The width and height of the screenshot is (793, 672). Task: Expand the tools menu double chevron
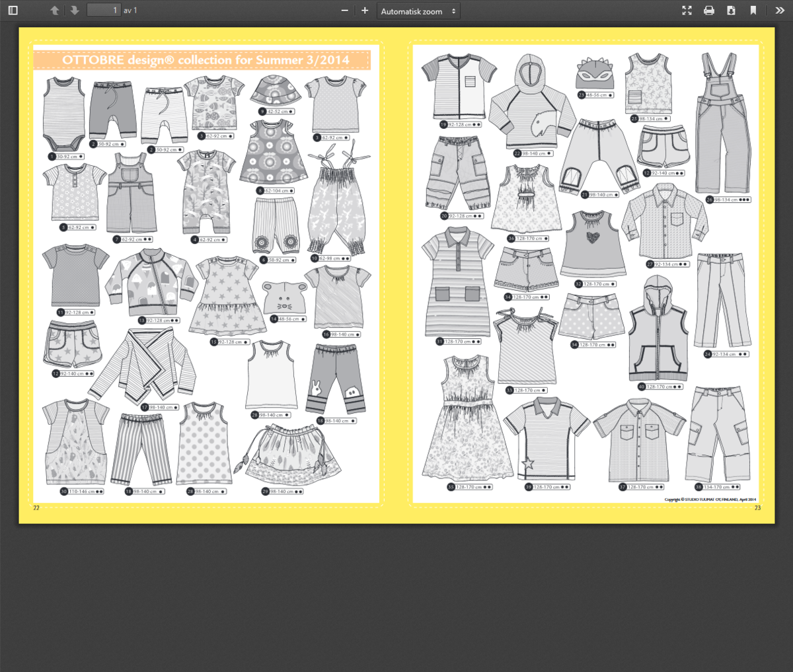click(780, 11)
